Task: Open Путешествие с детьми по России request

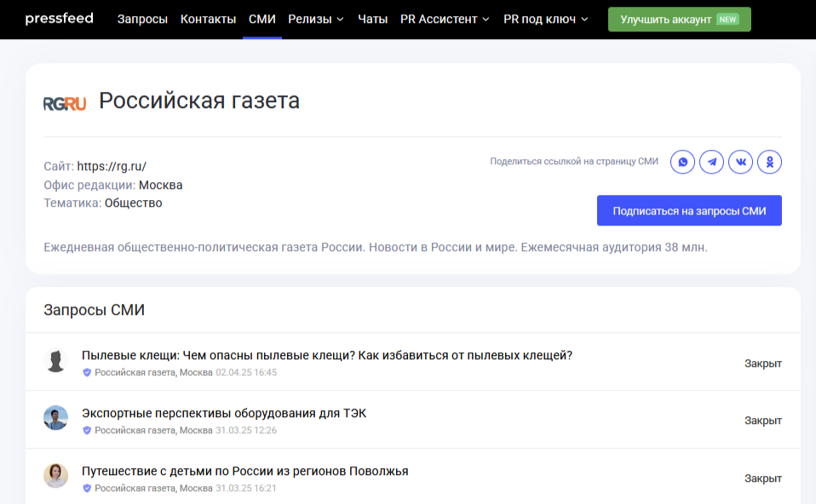Action: point(244,472)
